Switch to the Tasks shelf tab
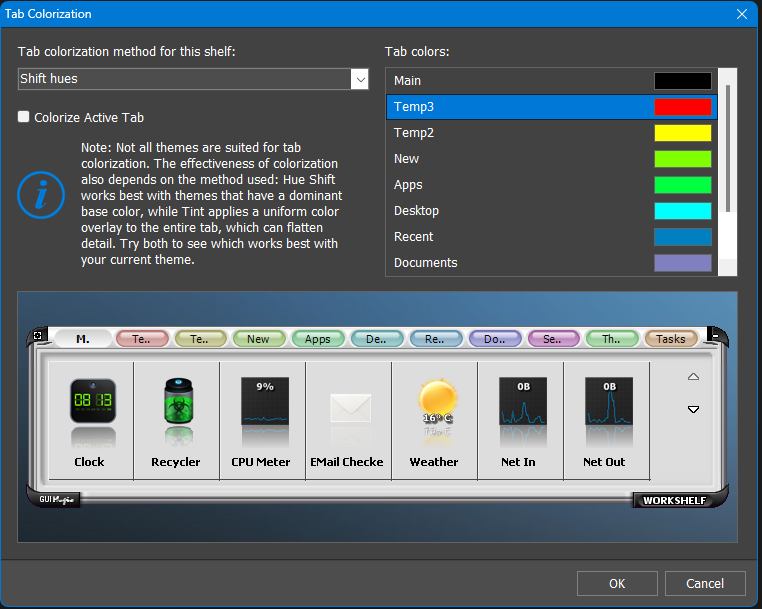Viewport: 762px width, 609px height. coord(670,339)
